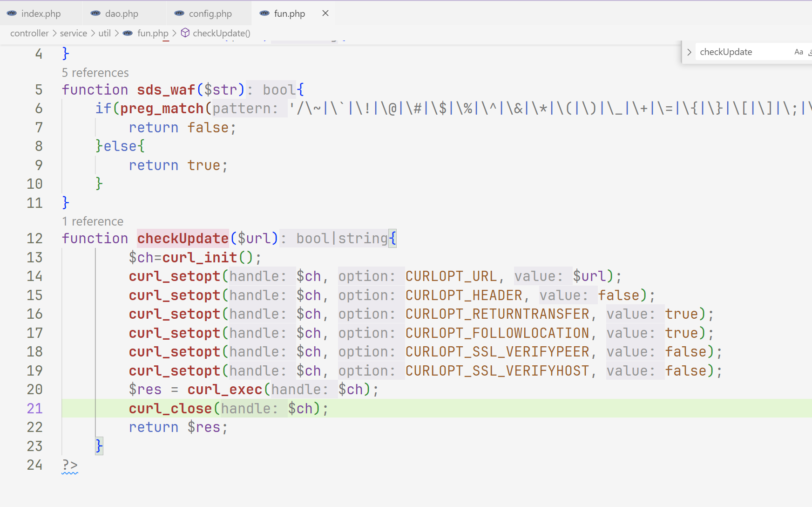Place cursor on sds_waf function name
This screenshot has width=812, height=507.
(x=166, y=90)
